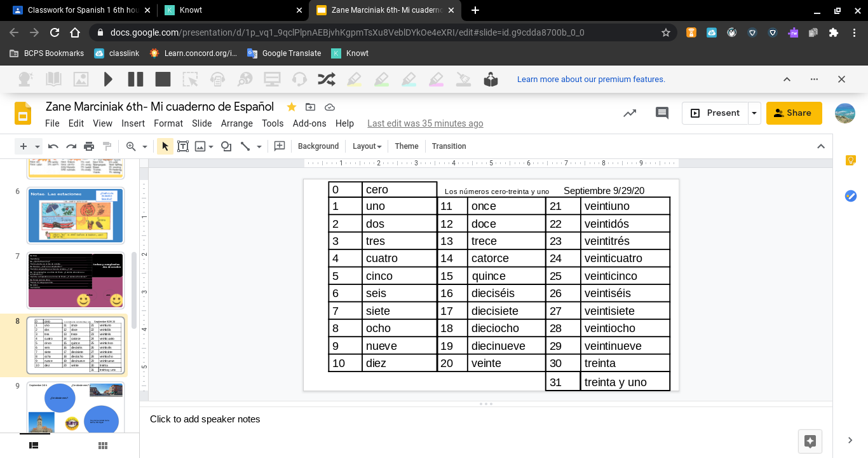Click the zoom magnifier tool
Image resolution: width=868 pixels, height=458 pixels.
pos(131,146)
